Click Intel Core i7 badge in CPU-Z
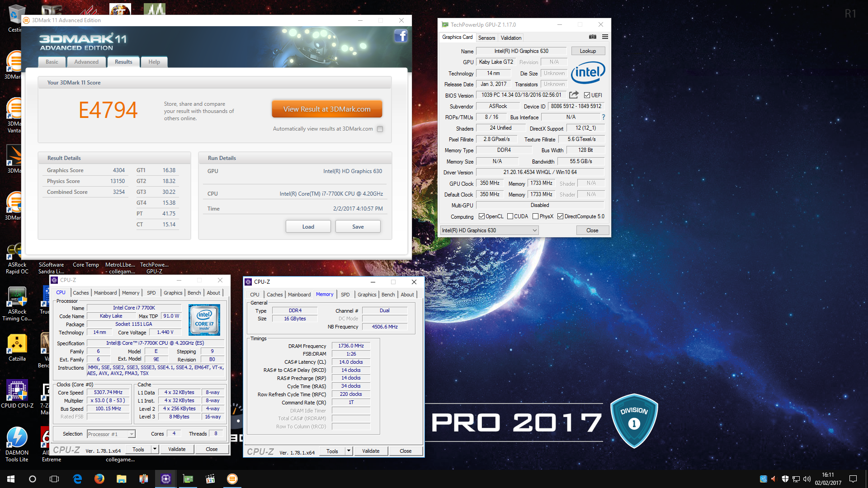 click(204, 319)
